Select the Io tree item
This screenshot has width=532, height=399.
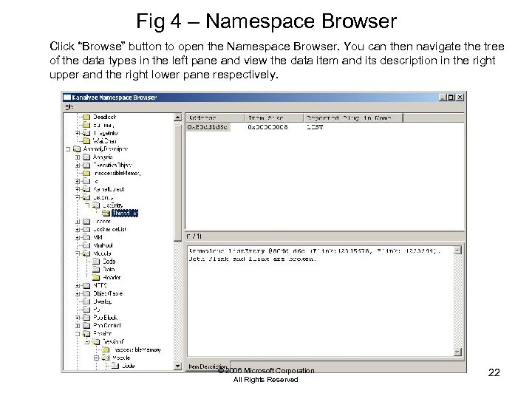pos(95,181)
